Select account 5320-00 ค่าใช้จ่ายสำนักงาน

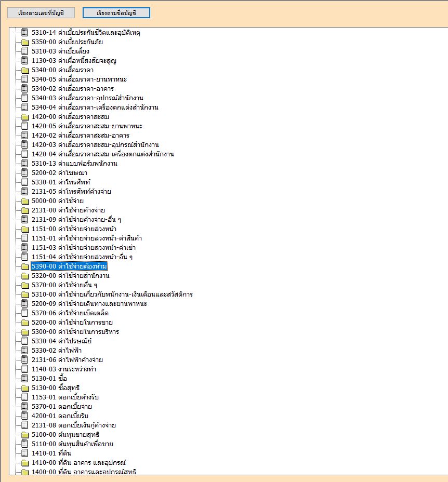click(71, 276)
